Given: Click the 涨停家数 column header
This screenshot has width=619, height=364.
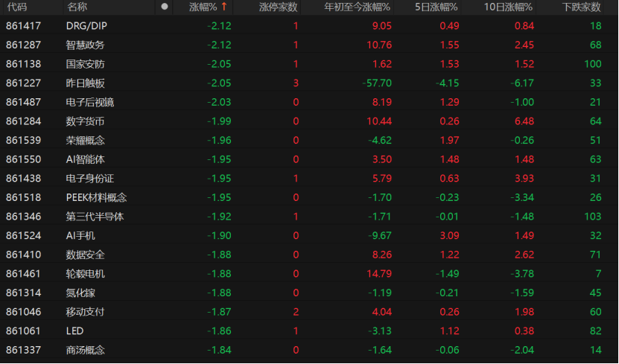Looking at the screenshot, I should click(278, 7).
